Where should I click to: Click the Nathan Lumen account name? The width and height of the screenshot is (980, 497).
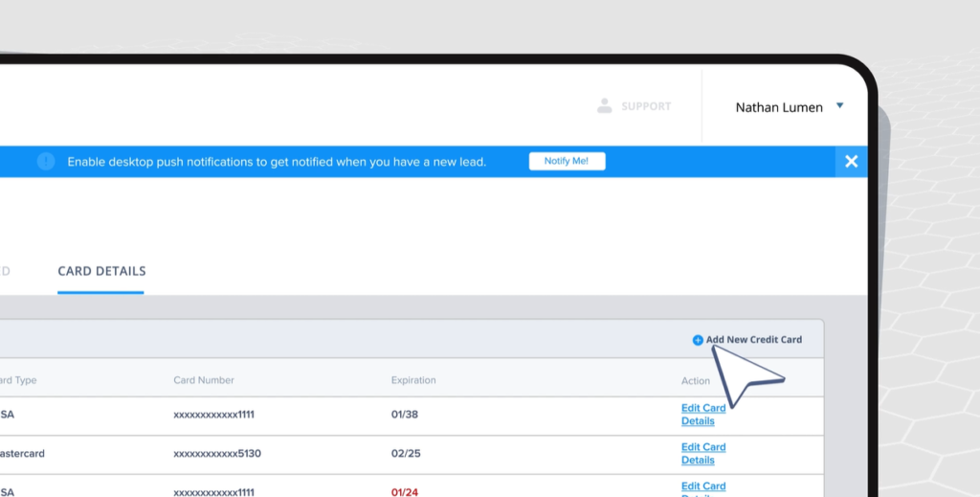point(778,107)
